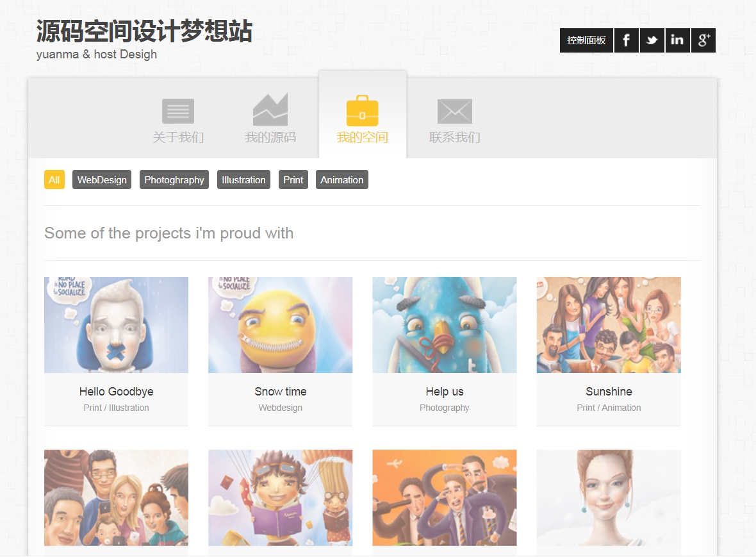Open the Facebook social icon
The image size is (756, 557).
[x=627, y=40]
